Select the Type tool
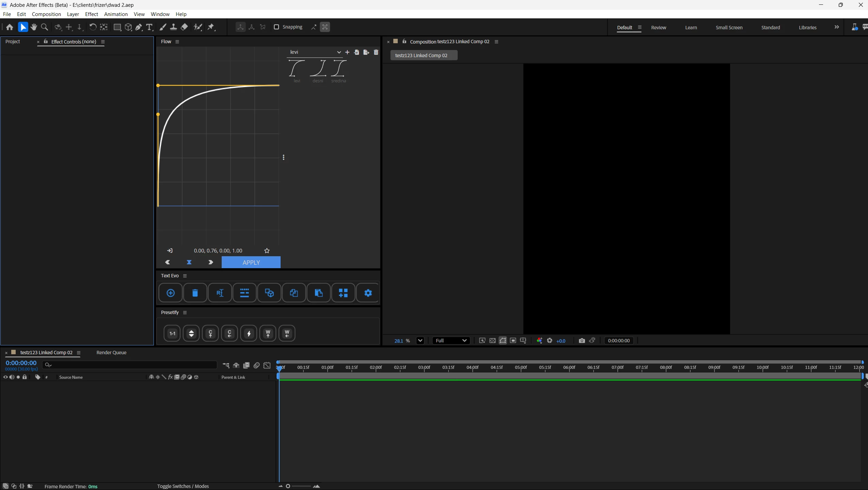This screenshot has height=490, width=868. tap(149, 27)
